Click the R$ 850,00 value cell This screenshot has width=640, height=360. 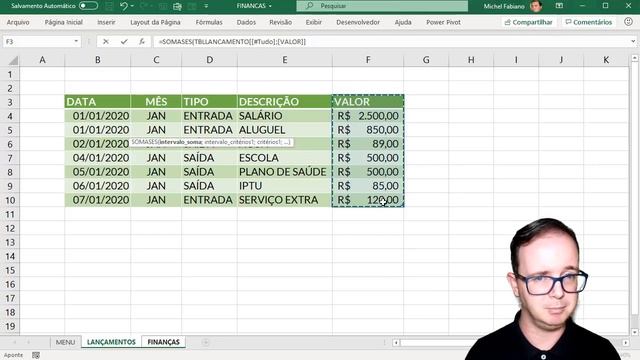tap(368, 130)
